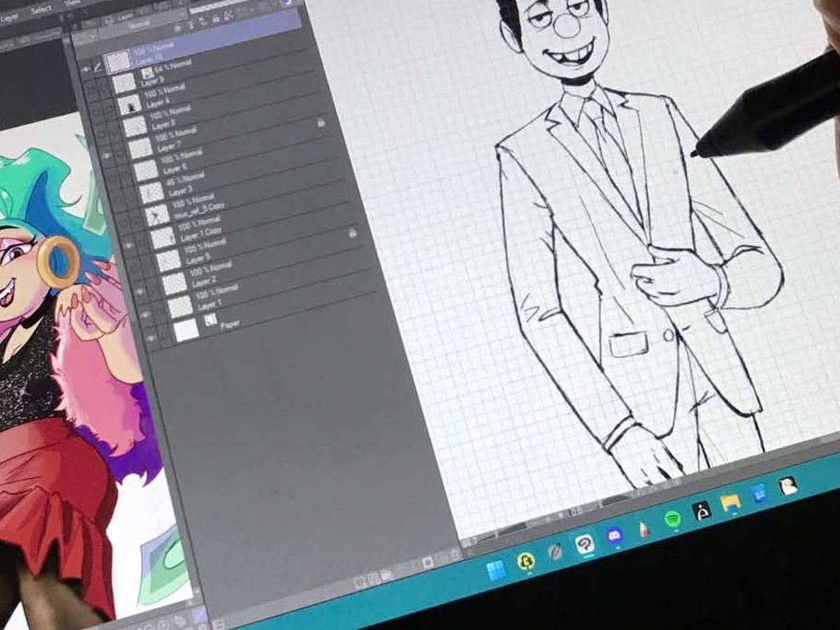This screenshot has height=630, width=840.
Task: Open the Select menu in menu bar
Action: (x=40, y=8)
